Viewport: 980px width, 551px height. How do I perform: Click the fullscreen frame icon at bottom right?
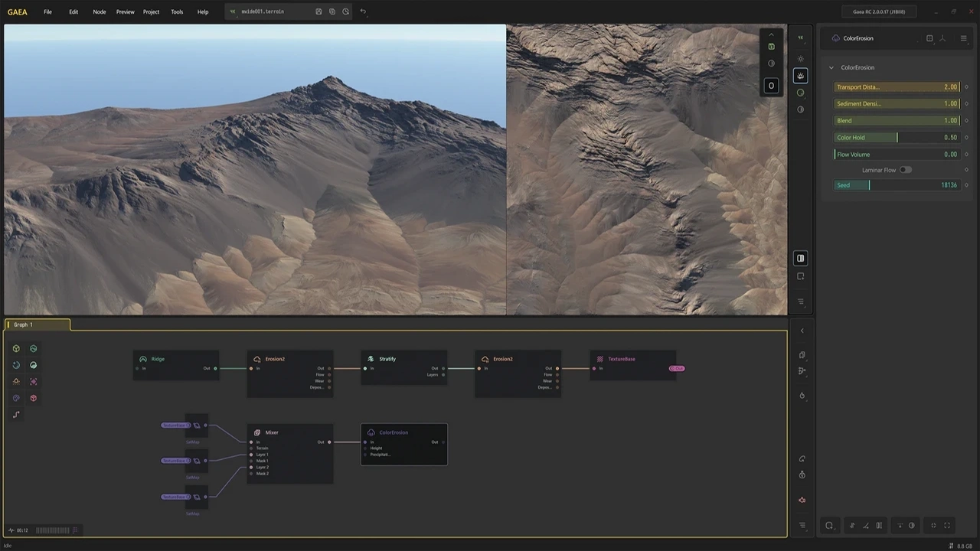[x=947, y=526]
